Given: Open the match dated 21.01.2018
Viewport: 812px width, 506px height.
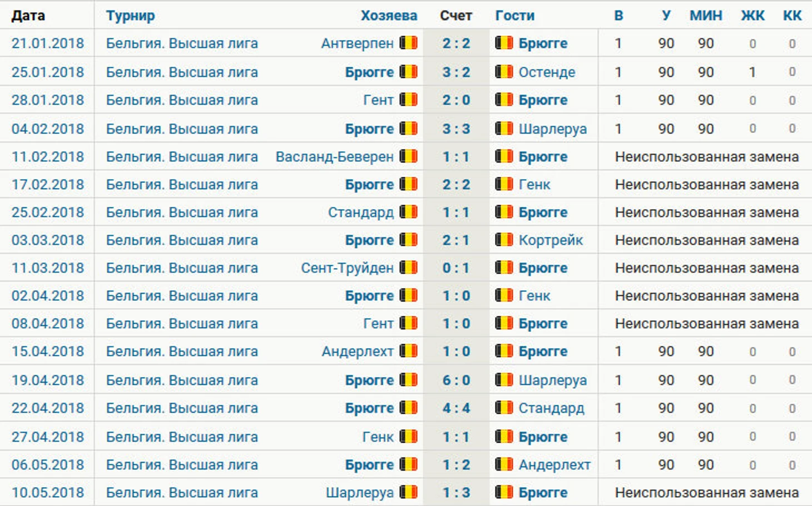Looking at the screenshot, I should pyautogui.click(x=48, y=43).
